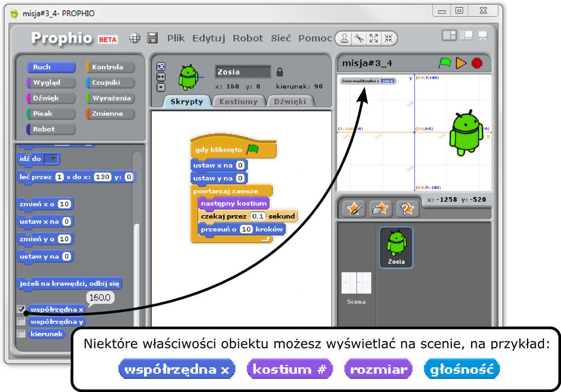This screenshot has height=392, width=561.
Task: Open the Wyrażenia block category
Action: 110,98
